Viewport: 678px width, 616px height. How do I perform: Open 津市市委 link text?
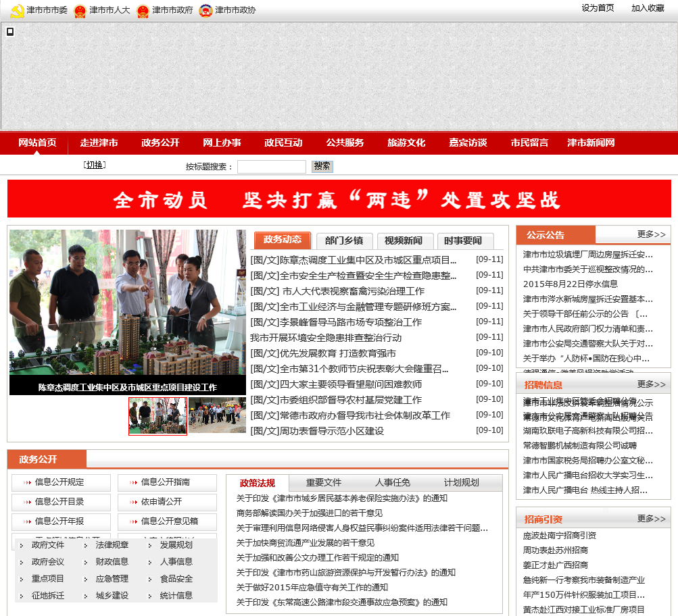pos(47,10)
